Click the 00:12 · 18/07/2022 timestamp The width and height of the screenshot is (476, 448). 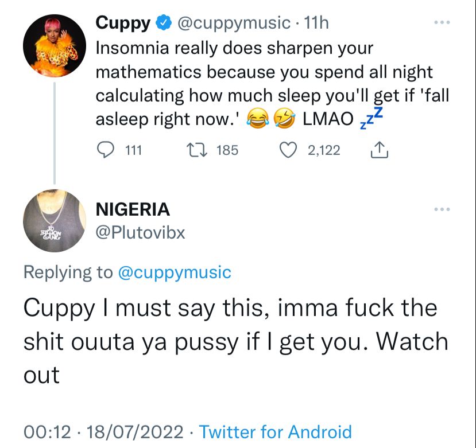[x=103, y=431]
